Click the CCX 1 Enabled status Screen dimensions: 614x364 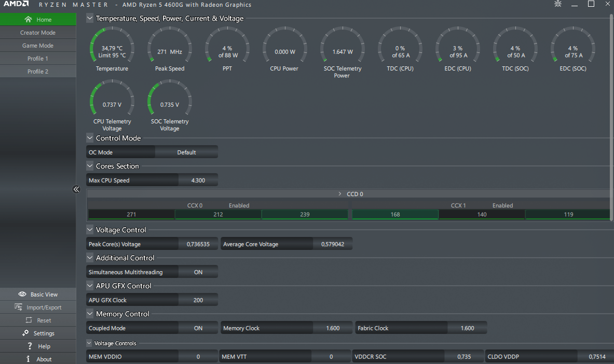503,205
